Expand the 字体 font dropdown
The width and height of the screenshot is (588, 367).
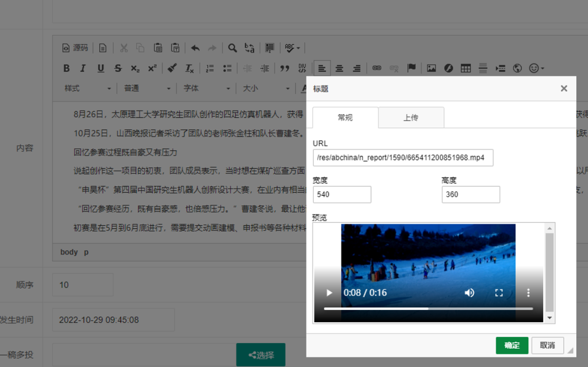[207, 88]
